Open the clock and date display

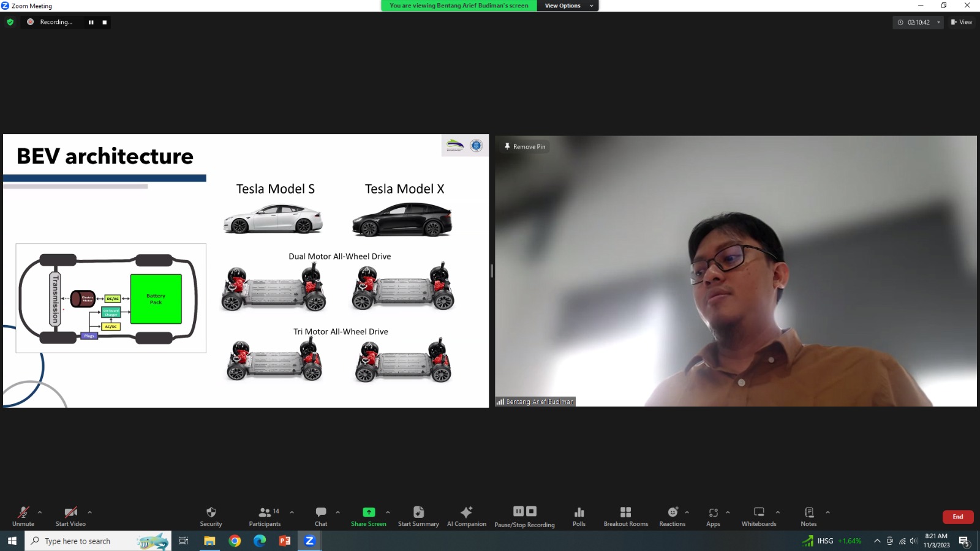[937, 541]
